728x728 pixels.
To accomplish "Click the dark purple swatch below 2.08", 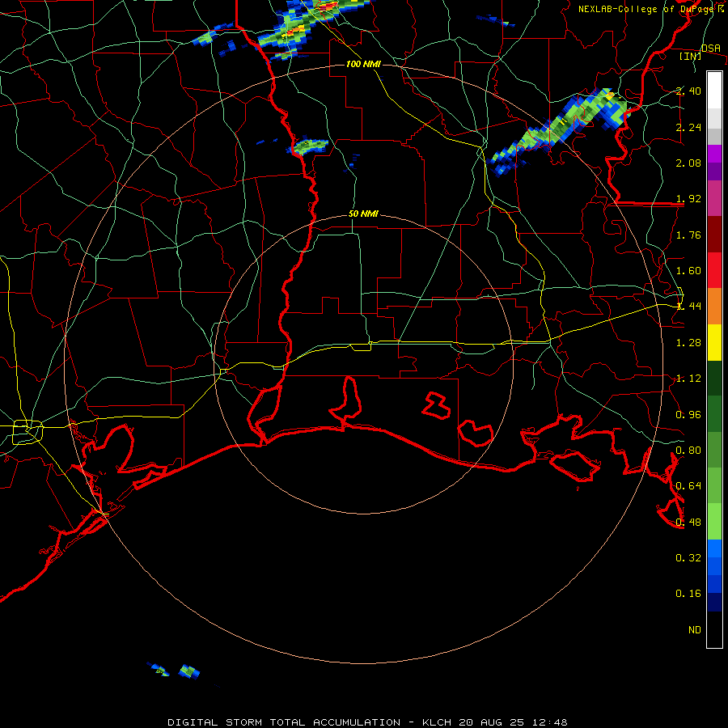I will click(714, 171).
